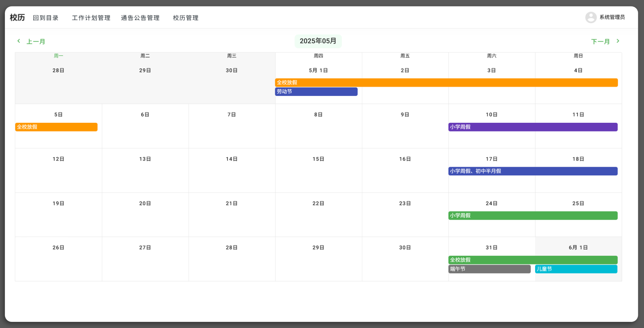Click the right chevron next-month arrow
644x328 pixels.
click(x=618, y=41)
